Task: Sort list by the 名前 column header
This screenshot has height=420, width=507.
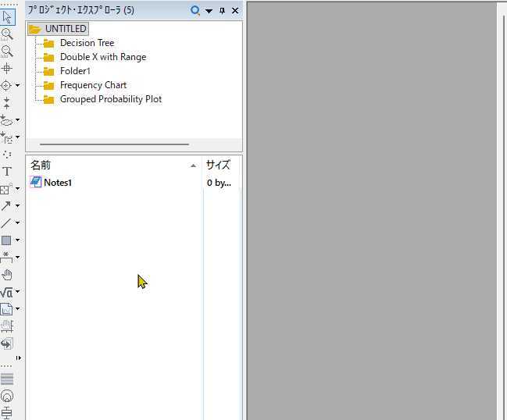Action: (113, 166)
